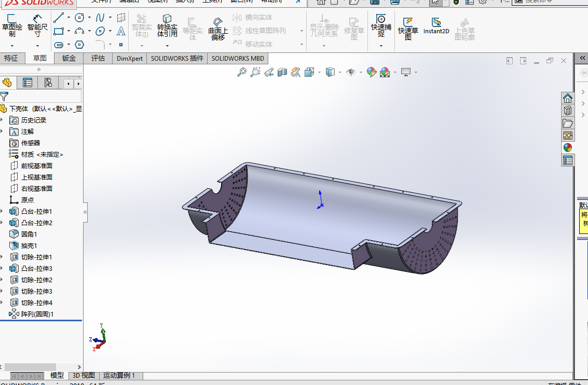Open the View Palette task pane tab

(568, 135)
